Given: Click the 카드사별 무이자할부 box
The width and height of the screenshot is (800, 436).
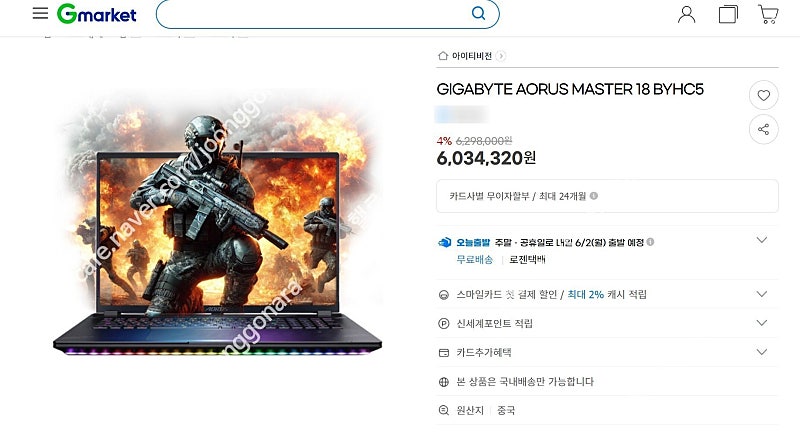Looking at the screenshot, I should coord(607,196).
